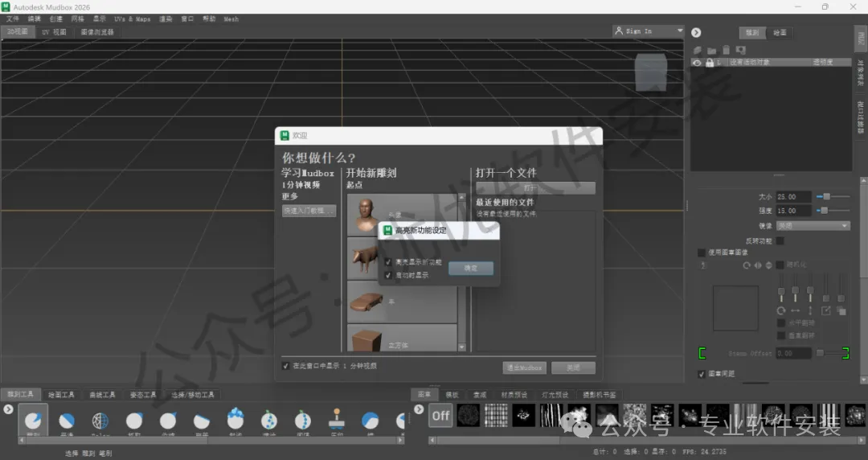Select the Pinch brush tool
The width and height of the screenshot is (868, 460).
coord(168,421)
